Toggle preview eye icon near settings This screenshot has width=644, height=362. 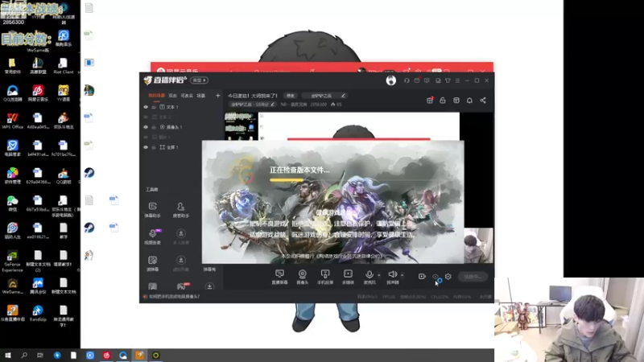[436, 277]
